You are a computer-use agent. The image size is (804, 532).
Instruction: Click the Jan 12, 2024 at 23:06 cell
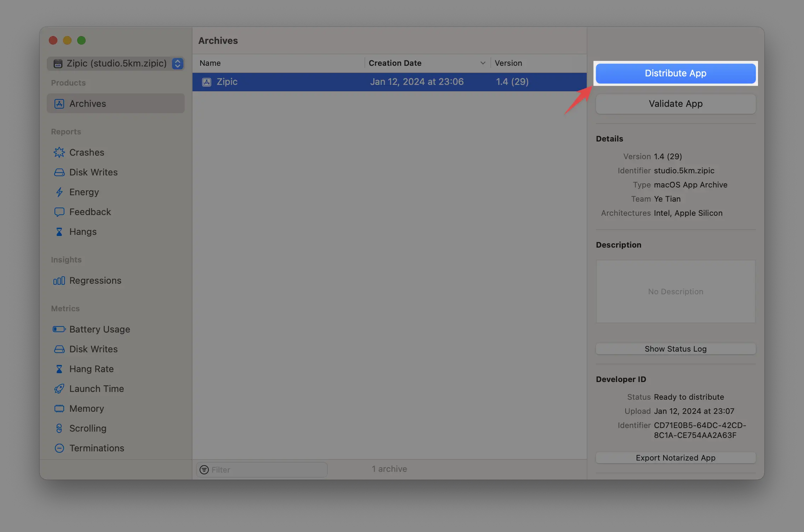pos(417,82)
